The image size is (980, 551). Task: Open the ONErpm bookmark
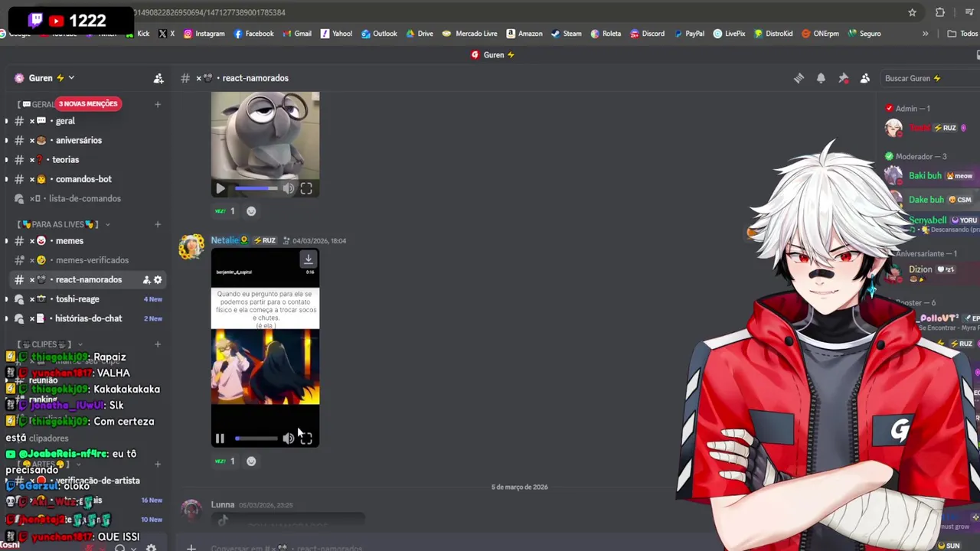[x=820, y=34]
